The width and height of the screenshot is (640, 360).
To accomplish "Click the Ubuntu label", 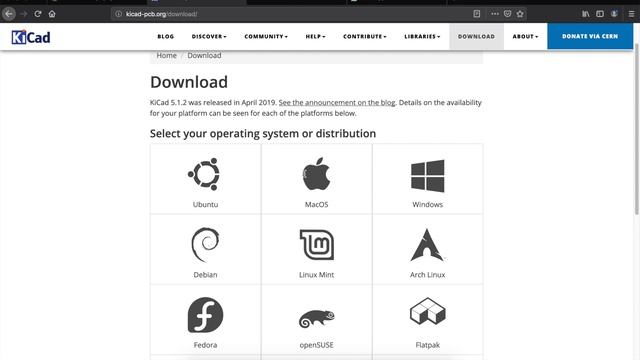I will [205, 204].
